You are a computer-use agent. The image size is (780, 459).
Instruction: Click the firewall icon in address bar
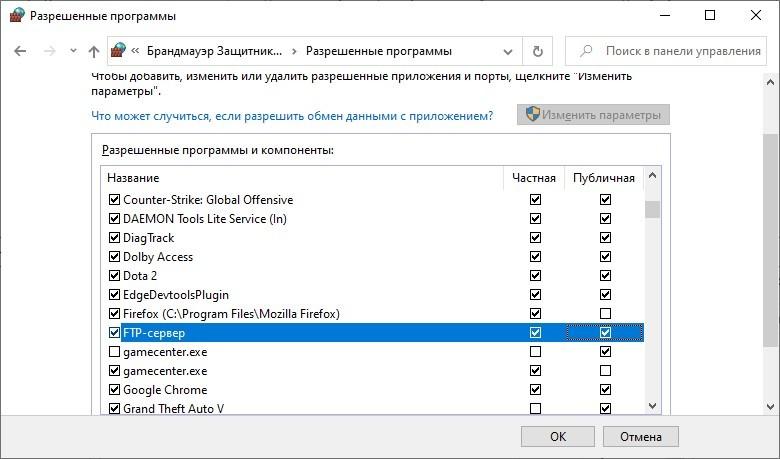coord(118,50)
